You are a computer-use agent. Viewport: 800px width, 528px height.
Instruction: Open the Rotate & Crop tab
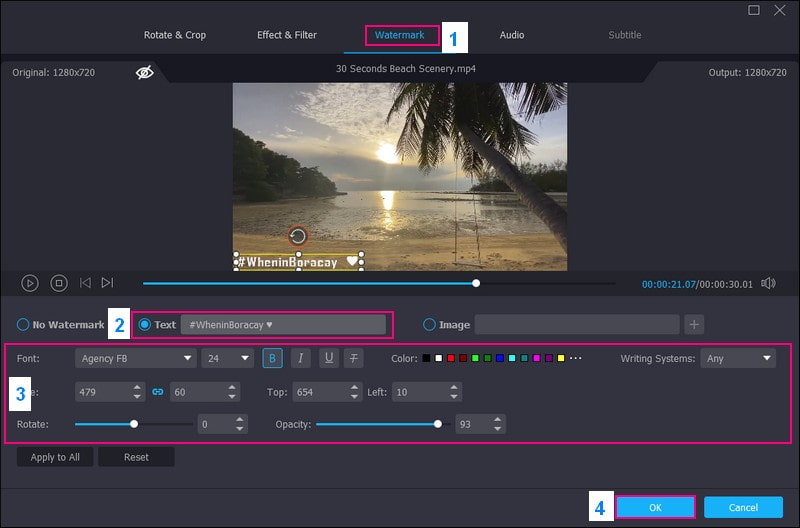[175, 35]
